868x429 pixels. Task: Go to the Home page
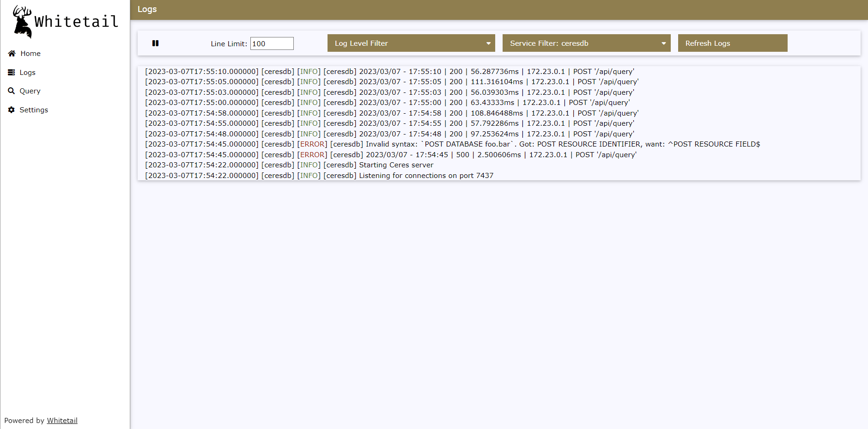pos(30,54)
